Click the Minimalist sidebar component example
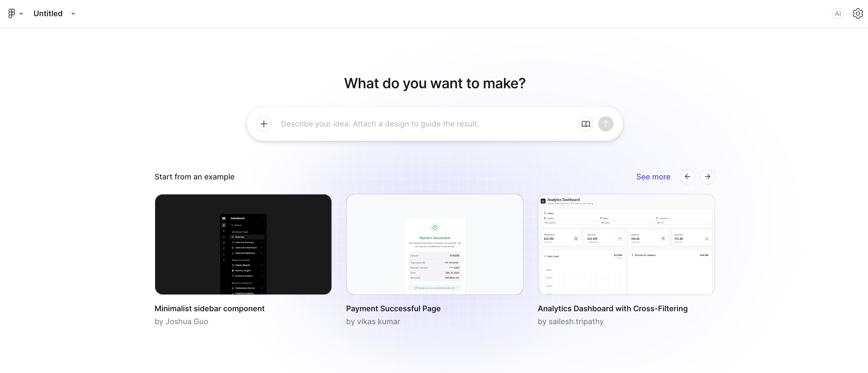This screenshot has width=868, height=373. (243, 244)
